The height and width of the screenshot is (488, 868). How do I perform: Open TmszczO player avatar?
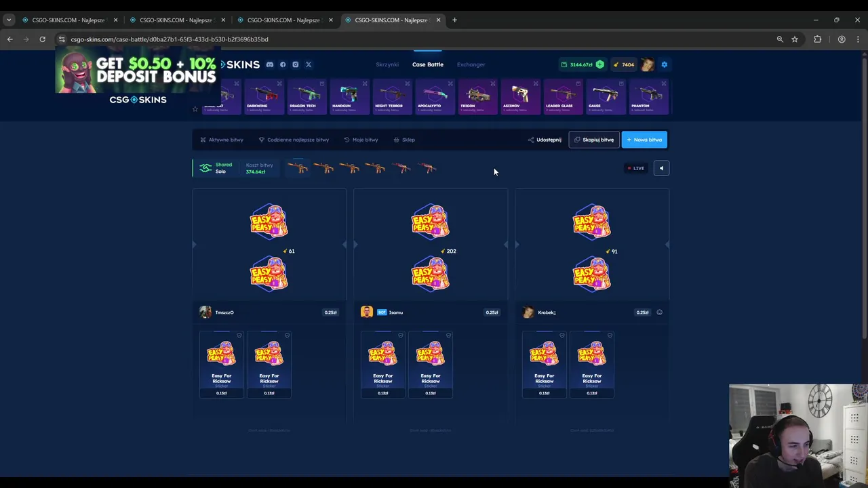click(205, 312)
